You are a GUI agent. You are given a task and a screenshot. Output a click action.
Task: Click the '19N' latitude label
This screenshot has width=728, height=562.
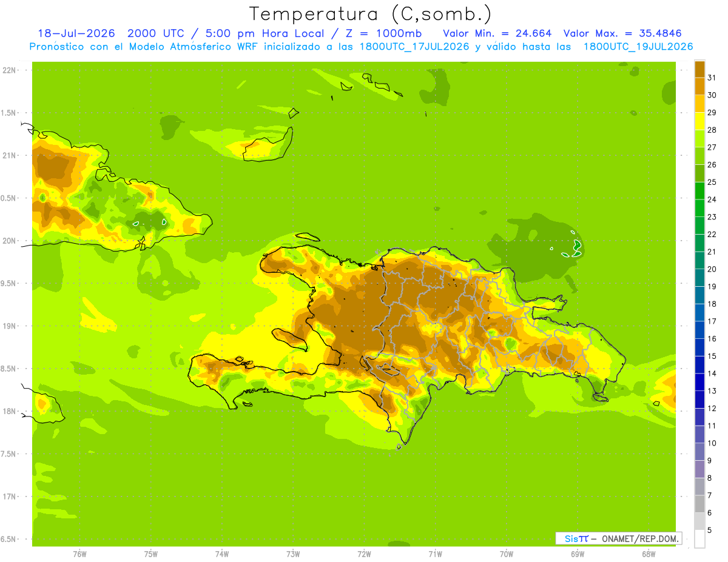[x=10, y=326]
